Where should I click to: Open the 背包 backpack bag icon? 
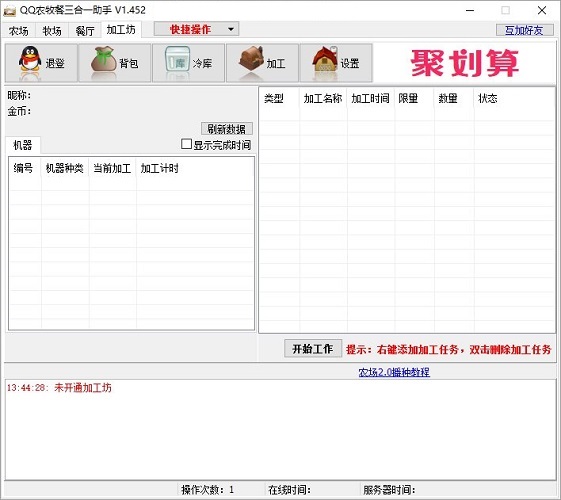[115, 63]
